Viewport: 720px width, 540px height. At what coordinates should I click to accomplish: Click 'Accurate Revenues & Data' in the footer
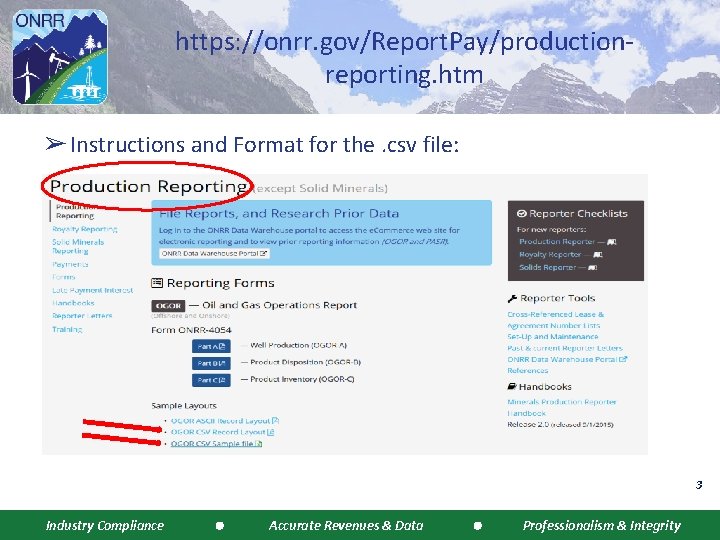point(346,526)
